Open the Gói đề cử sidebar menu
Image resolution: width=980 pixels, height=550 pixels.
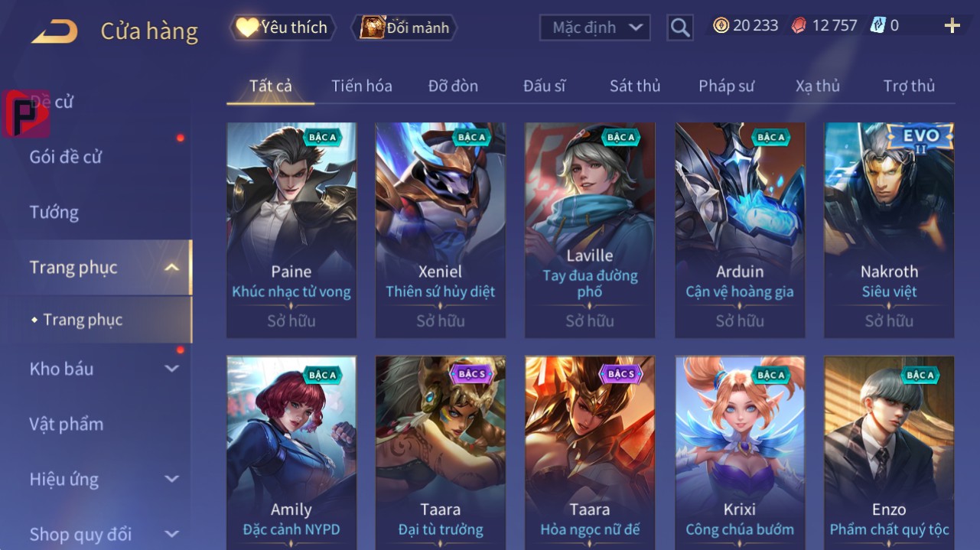tap(66, 157)
